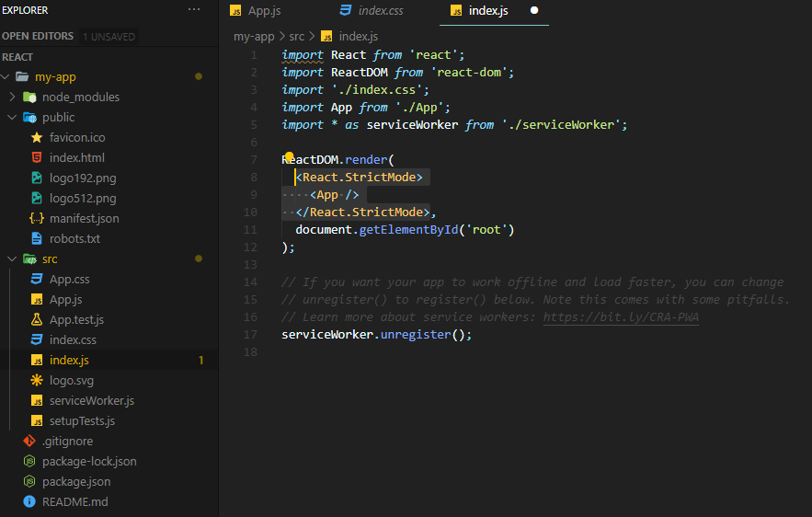The height and width of the screenshot is (517, 812).
Task: Click the my-app folder icon
Action: tap(22, 76)
